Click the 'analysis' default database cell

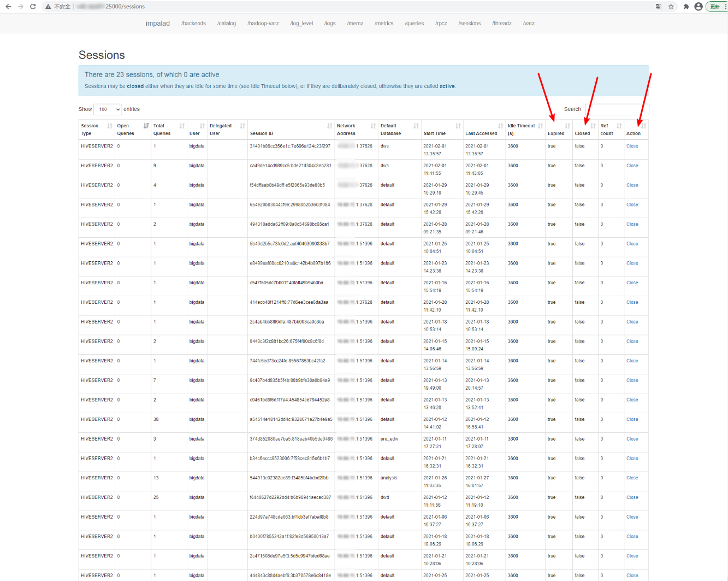[389, 478]
